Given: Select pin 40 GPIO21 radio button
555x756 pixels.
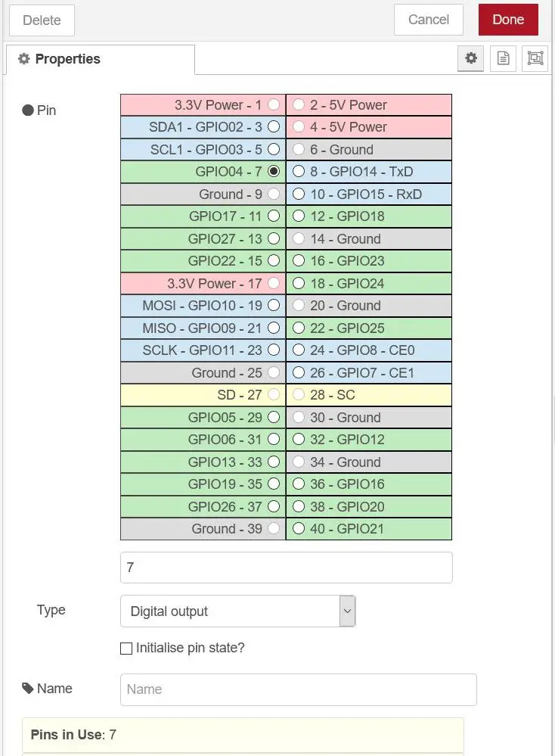Looking at the screenshot, I should [299, 528].
